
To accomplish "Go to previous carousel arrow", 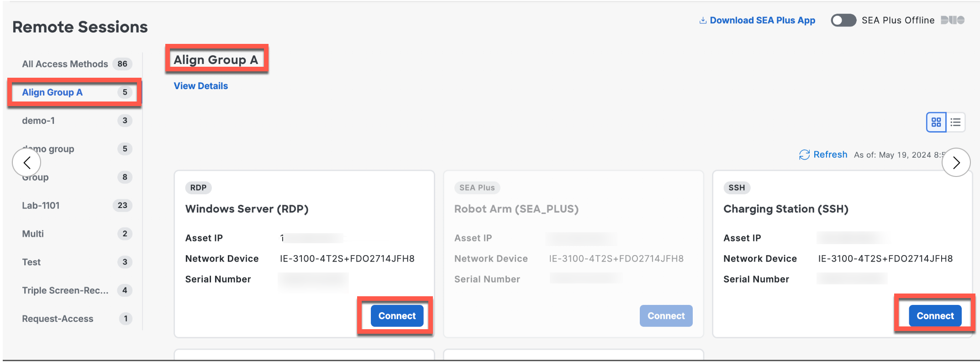I will (x=27, y=162).
